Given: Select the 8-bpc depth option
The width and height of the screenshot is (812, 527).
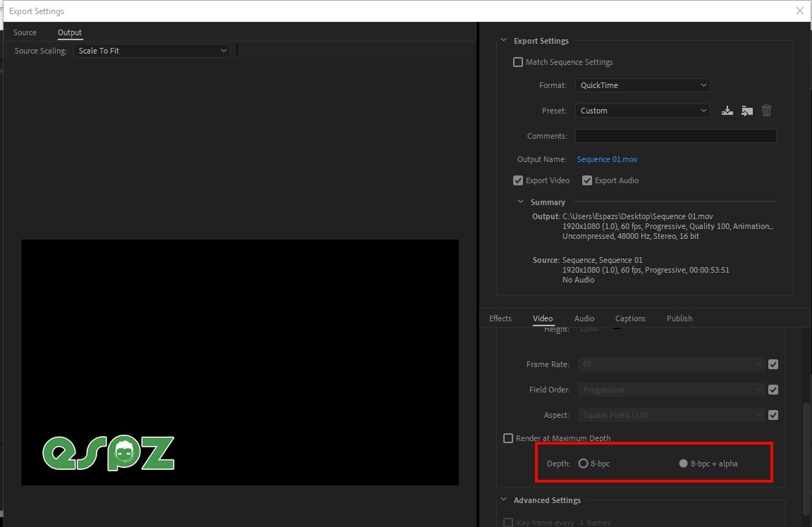Looking at the screenshot, I should click(x=584, y=463).
